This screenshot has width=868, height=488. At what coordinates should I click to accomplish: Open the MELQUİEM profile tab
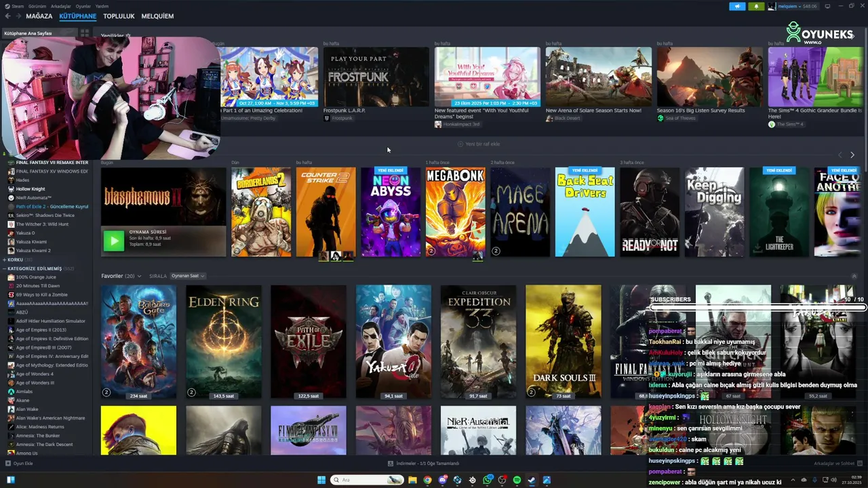pos(157,16)
